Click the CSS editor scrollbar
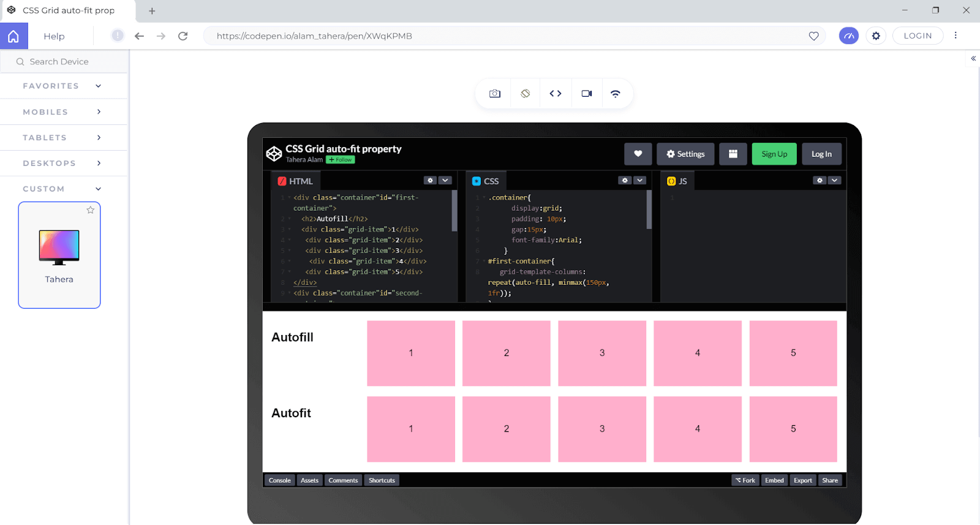Viewport: 980px width, 525px height. (649, 209)
